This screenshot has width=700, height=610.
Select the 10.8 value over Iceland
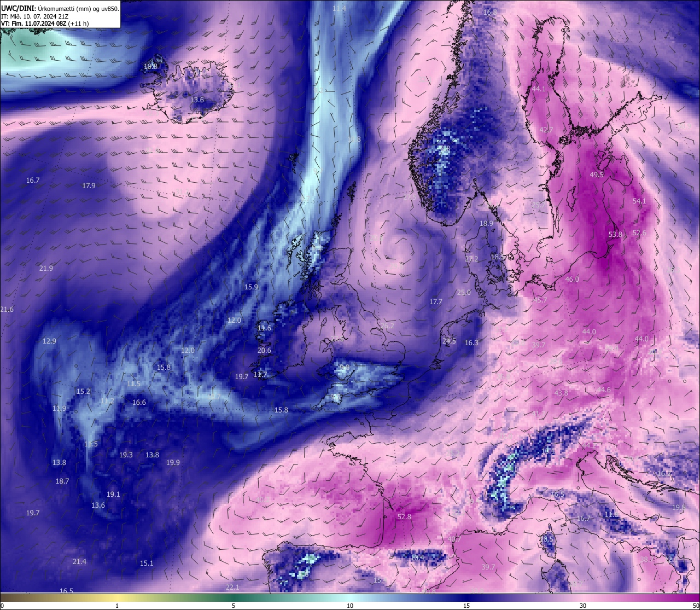click(150, 66)
